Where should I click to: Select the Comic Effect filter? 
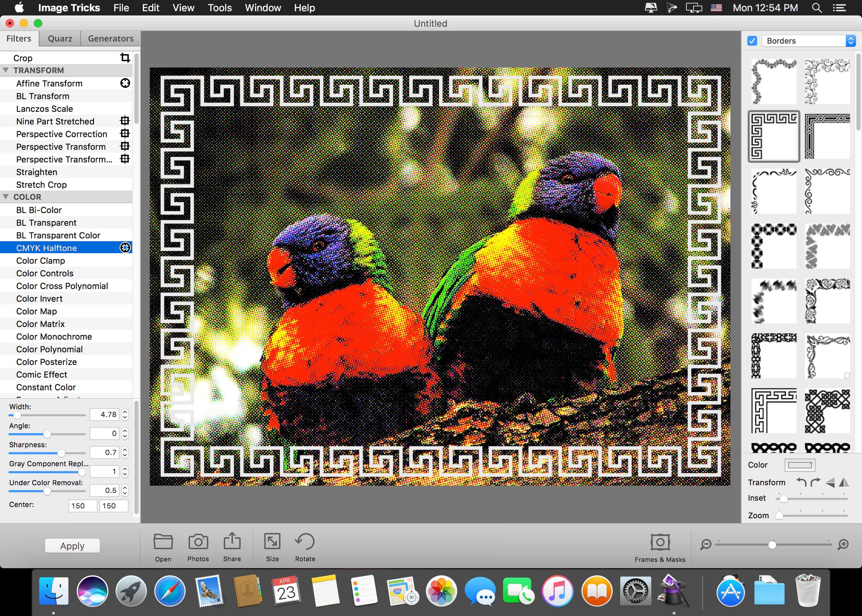[x=42, y=374]
